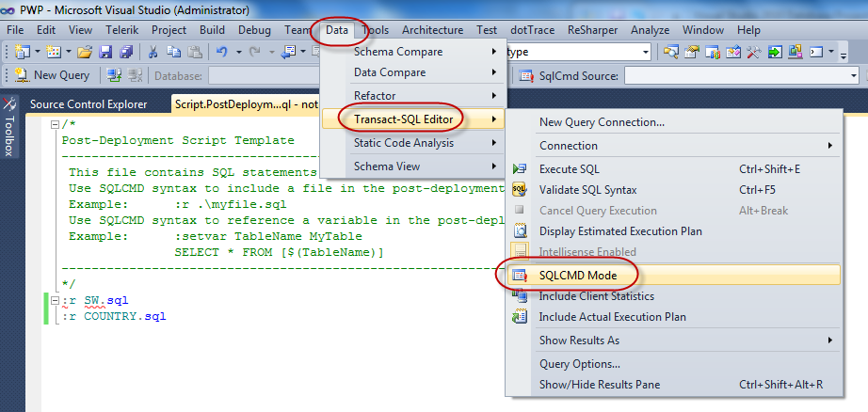Image resolution: width=868 pixels, height=412 pixels.
Task: Open the Toolbox side panel tab
Action: (x=9, y=127)
